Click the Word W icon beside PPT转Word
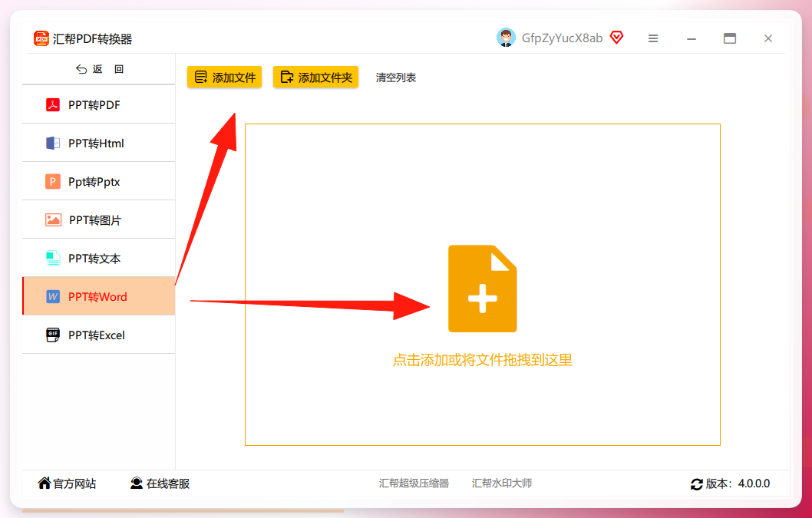 [53, 296]
